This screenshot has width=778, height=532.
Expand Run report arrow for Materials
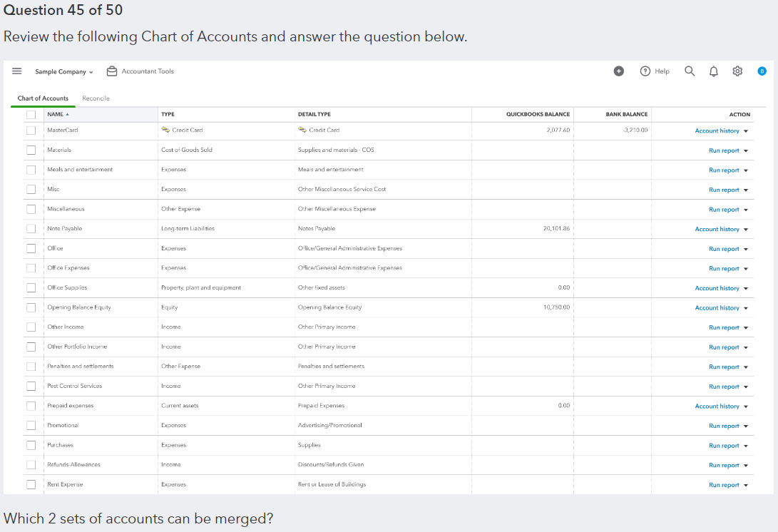tap(746, 150)
